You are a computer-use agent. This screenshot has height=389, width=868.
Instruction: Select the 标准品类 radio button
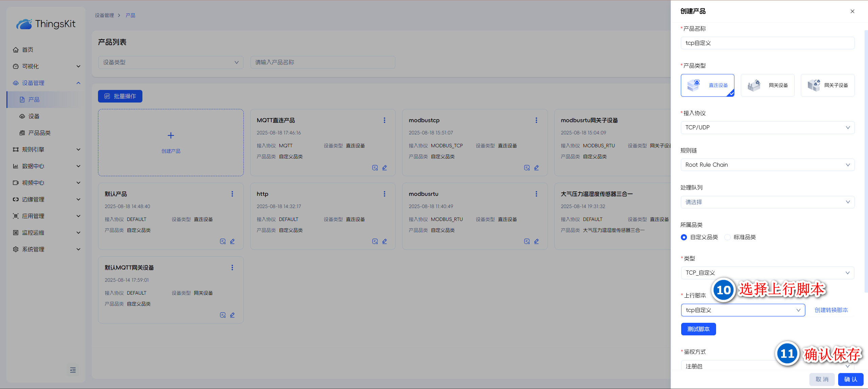coord(728,237)
